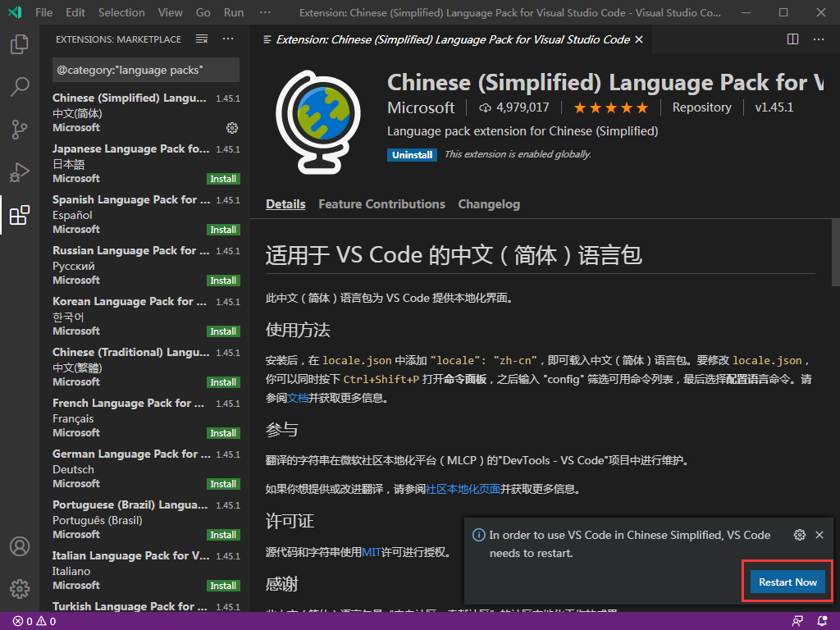Switch to Feature Contributions tab

point(382,204)
